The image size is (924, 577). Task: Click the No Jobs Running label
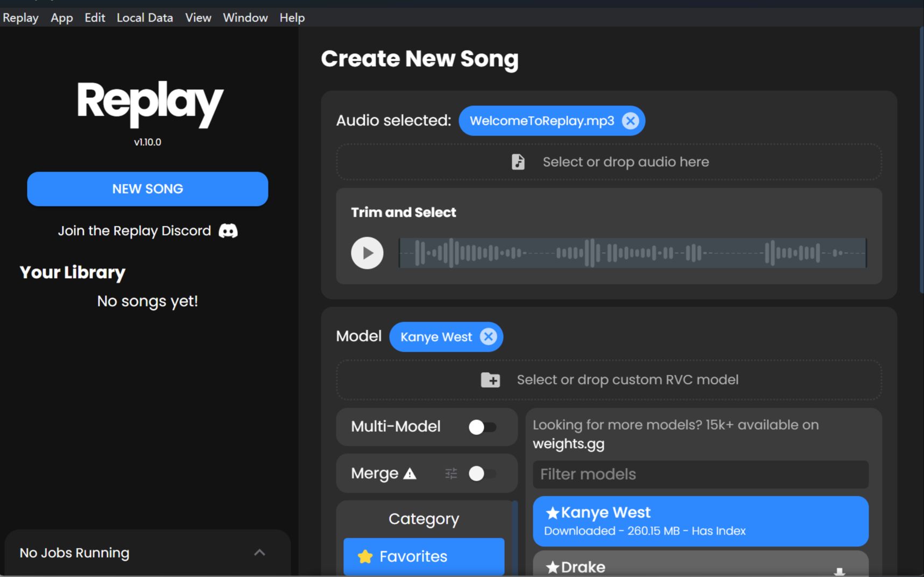click(75, 553)
